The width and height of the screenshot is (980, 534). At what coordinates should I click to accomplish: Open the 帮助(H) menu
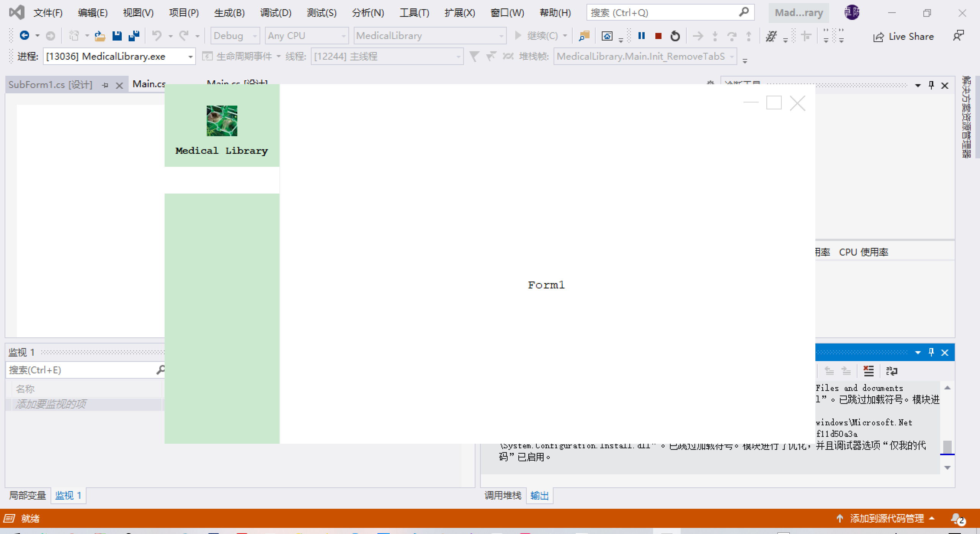[x=555, y=13]
